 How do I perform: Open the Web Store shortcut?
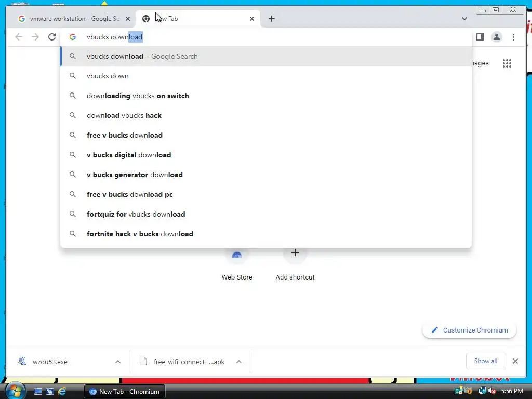237,264
